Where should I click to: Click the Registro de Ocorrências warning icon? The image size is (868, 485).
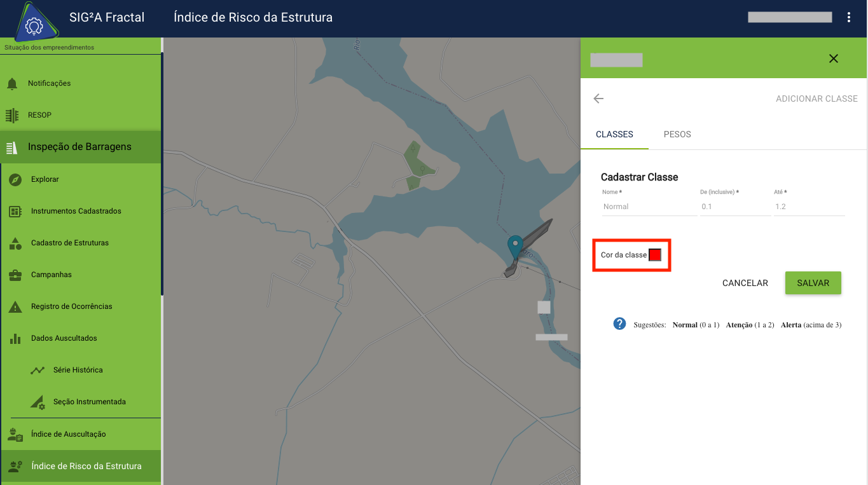pos(16,306)
